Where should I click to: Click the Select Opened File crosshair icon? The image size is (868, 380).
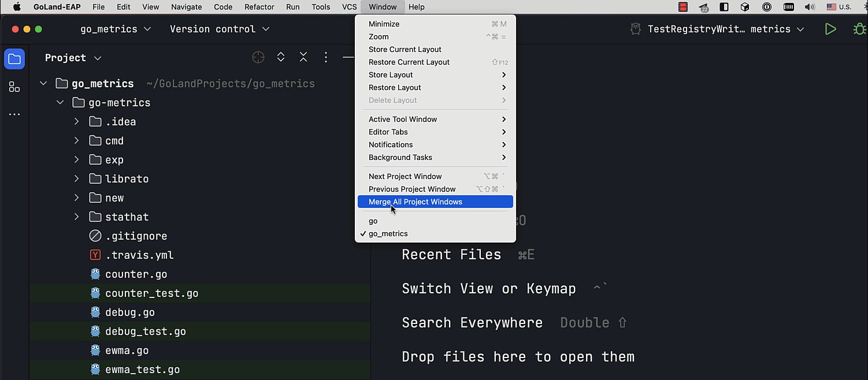[x=258, y=57]
